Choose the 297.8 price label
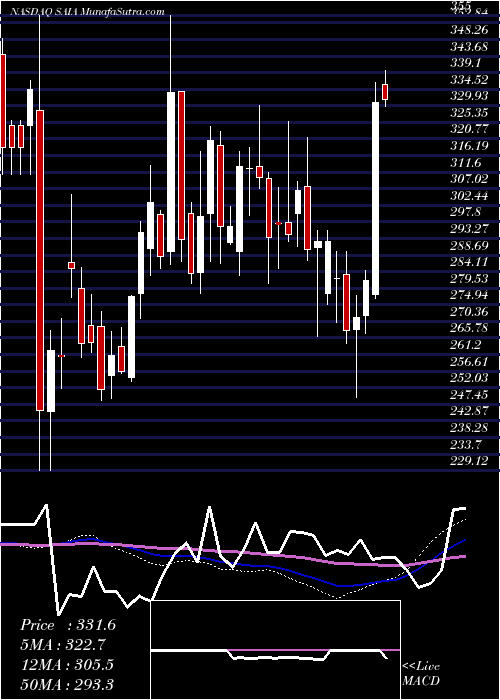This screenshot has height=700, width=500. pos(465,212)
